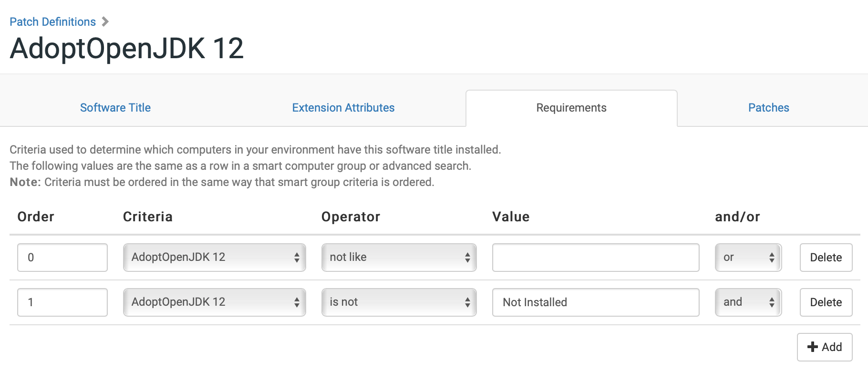The height and width of the screenshot is (372, 868).
Task: Click the empty Value field in first row
Action: (596, 258)
